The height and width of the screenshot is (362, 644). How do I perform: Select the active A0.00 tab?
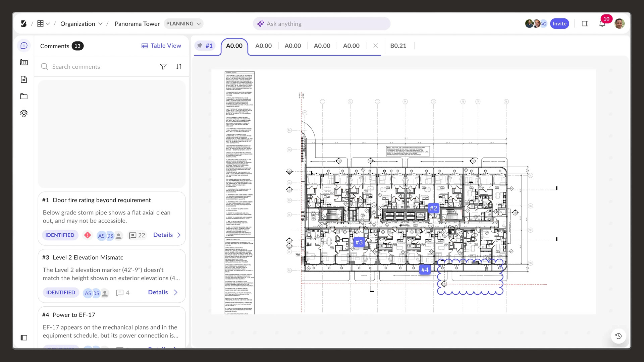pyautogui.click(x=234, y=46)
